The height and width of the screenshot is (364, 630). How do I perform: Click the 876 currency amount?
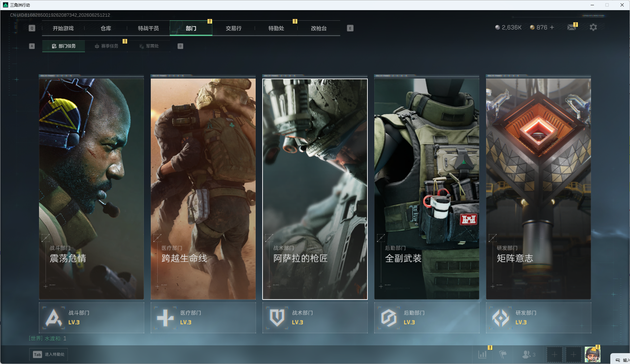click(x=542, y=27)
